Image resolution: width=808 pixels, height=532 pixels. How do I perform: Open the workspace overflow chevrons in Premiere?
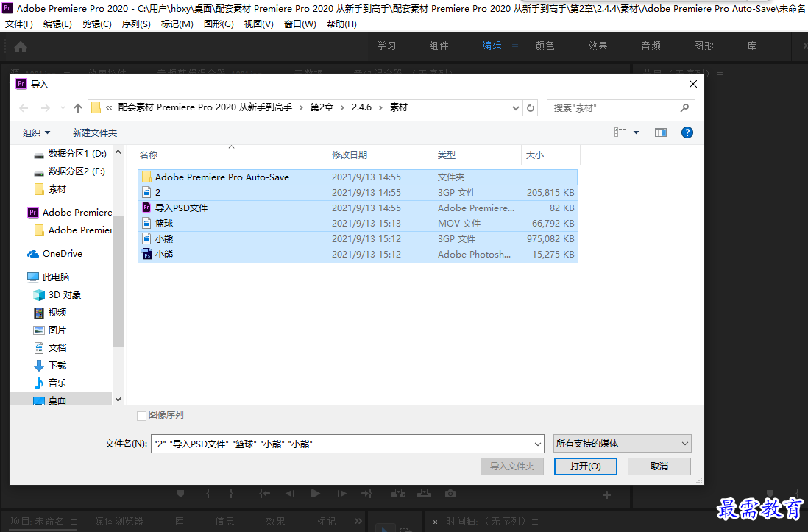point(804,46)
